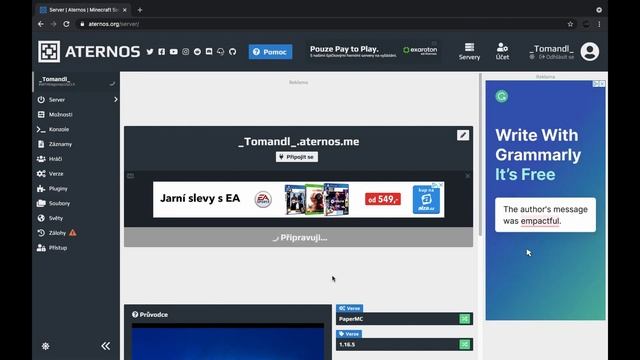Click the page vertical scrollbar
Viewport: 640px width, 360px height.
(480, 154)
